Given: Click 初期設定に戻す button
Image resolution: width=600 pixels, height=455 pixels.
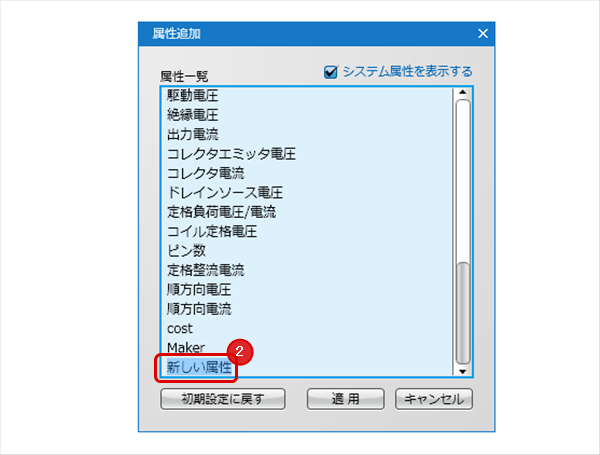Looking at the screenshot, I should point(223,399).
